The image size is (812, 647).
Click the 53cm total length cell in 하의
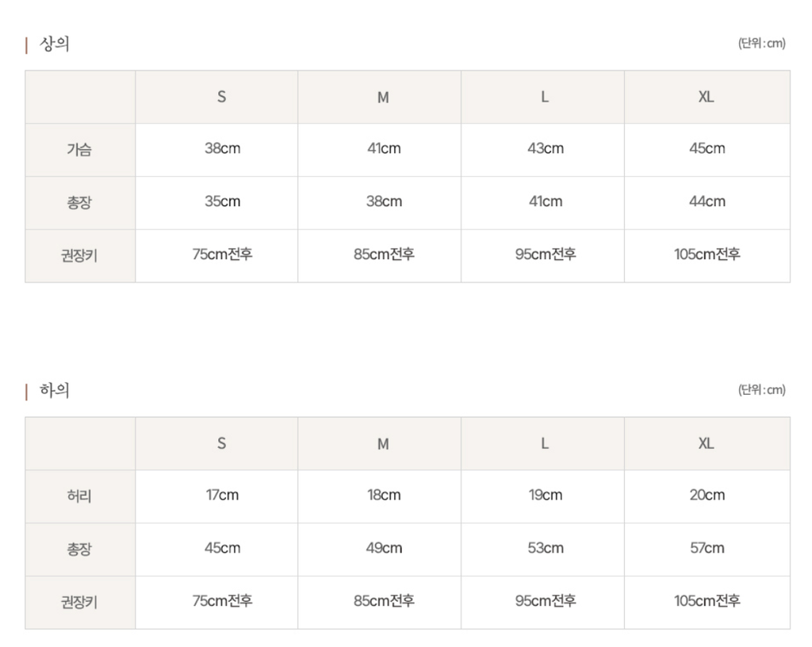[x=546, y=548]
